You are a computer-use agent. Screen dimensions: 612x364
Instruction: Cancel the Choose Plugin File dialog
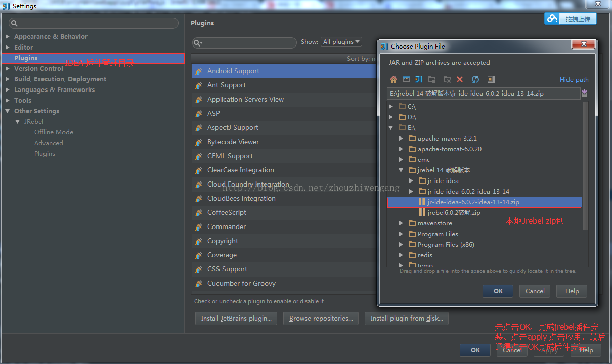(535, 291)
